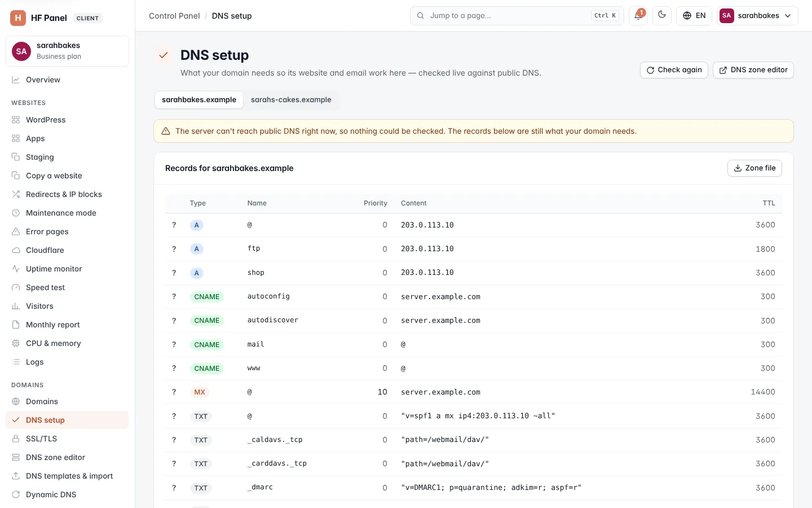The image size is (812, 508).
Task: Click the sarahbakes Business plan card
Action: tap(67, 51)
